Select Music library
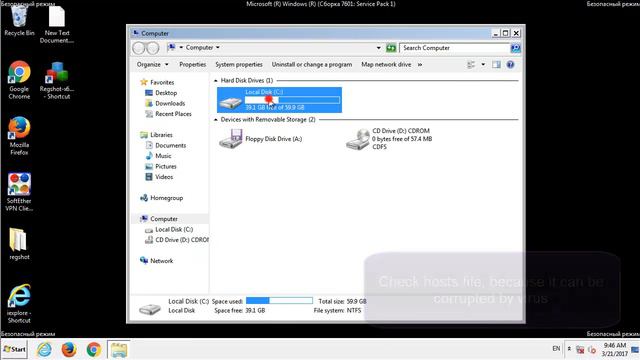This screenshot has height=360, width=640. click(x=163, y=156)
